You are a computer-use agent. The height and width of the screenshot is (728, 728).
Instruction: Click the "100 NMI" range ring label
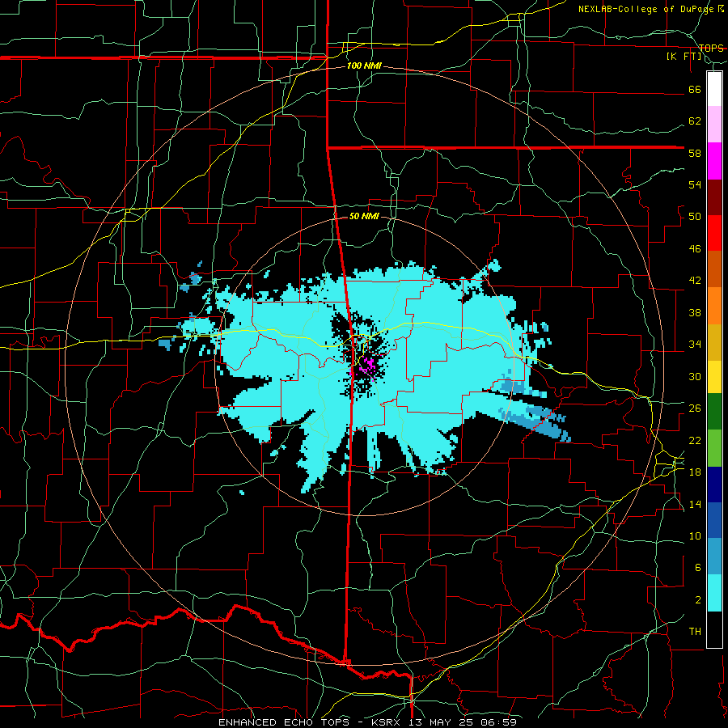pos(364,66)
